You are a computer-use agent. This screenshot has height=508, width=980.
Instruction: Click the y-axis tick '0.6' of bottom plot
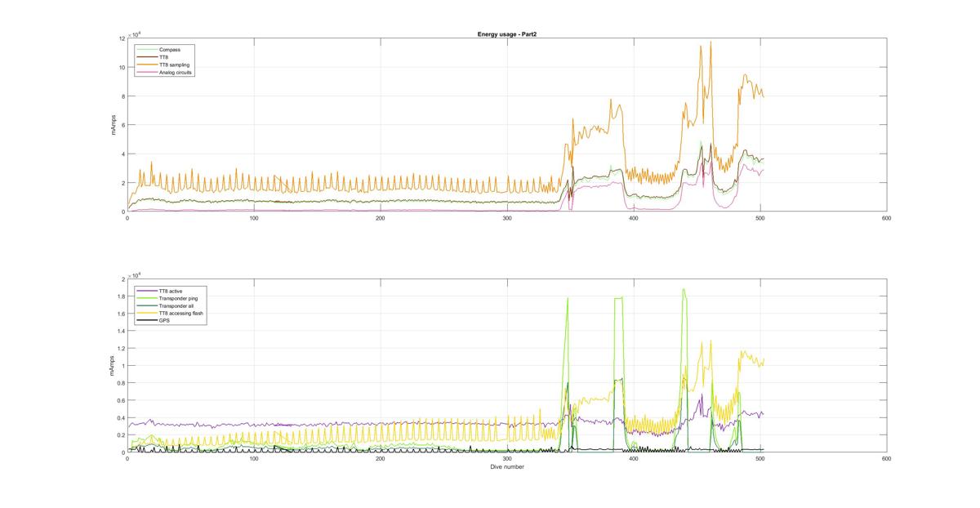[x=121, y=400]
